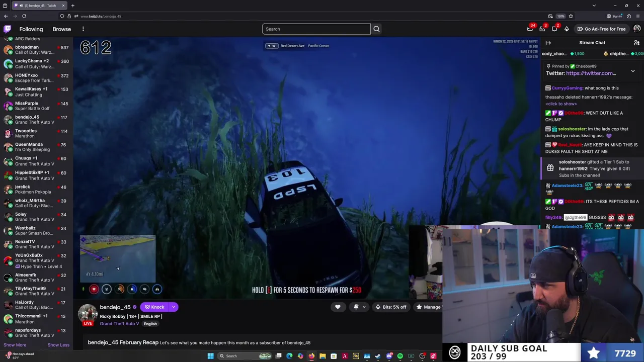
Task: Open KawaiiKasey channel in sidebar
Action: coord(36,92)
